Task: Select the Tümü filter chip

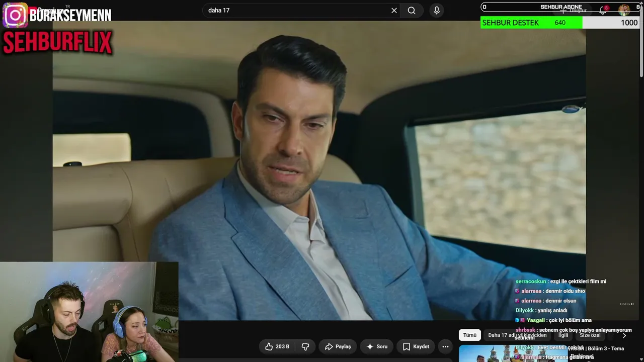Action: tap(469, 335)
